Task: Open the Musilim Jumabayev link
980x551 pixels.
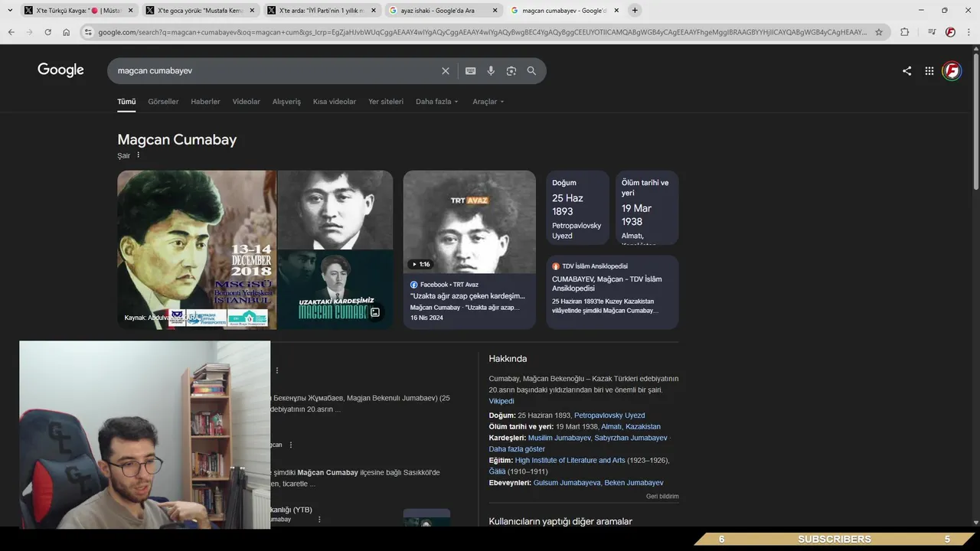Action: 559,438
